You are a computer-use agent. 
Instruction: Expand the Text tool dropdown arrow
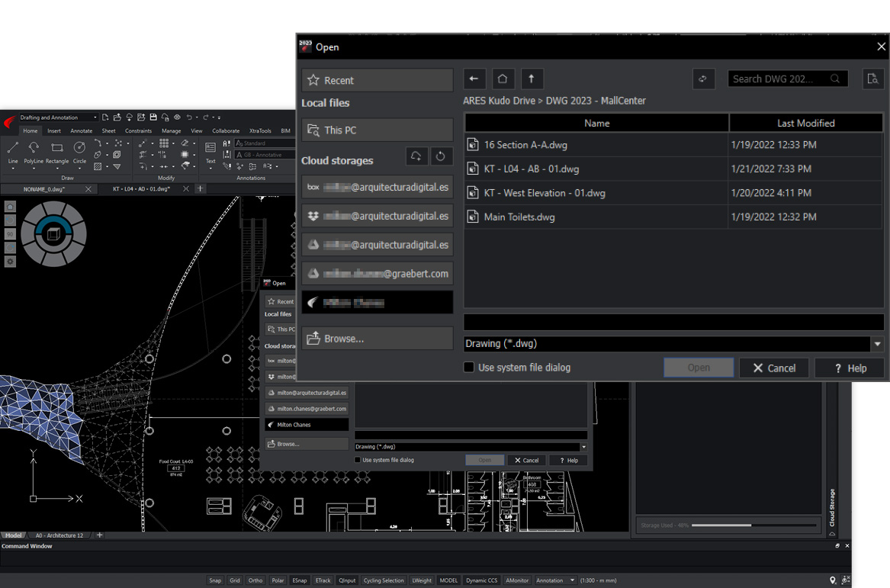click(210, 168)
